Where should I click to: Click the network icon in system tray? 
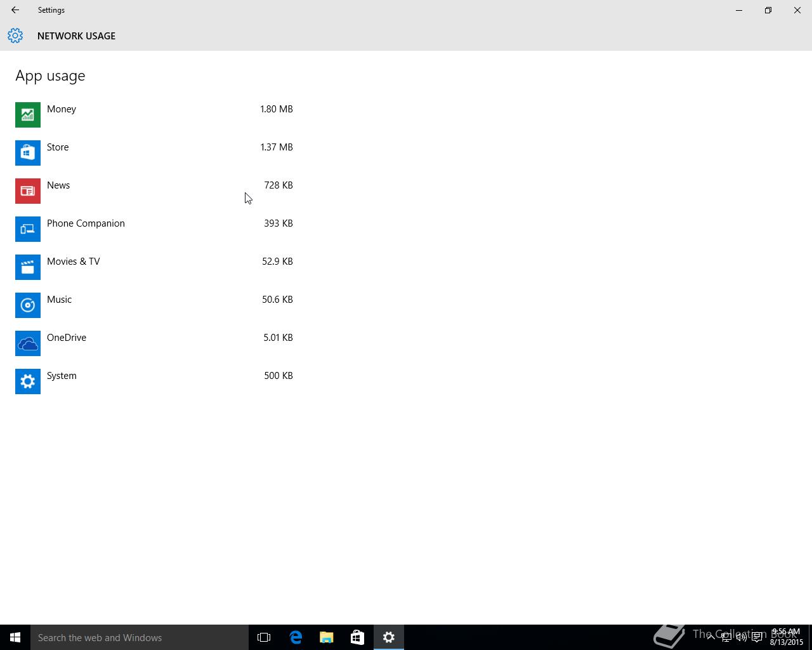point(726,637)
